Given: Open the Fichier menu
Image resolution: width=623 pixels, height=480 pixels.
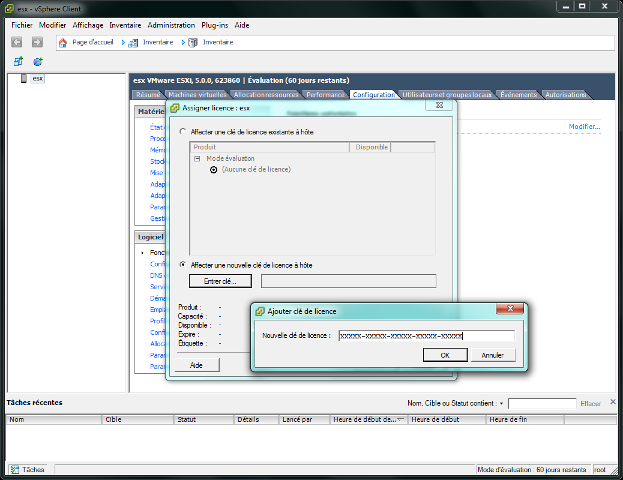Looking at the screenshot, I should click(22, 25).
